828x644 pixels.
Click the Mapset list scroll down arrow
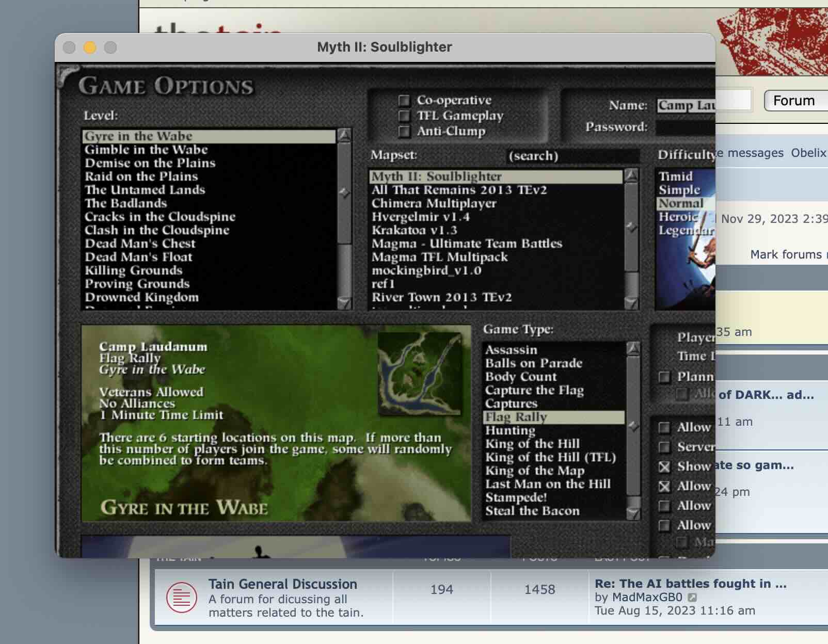click(631, 302)
